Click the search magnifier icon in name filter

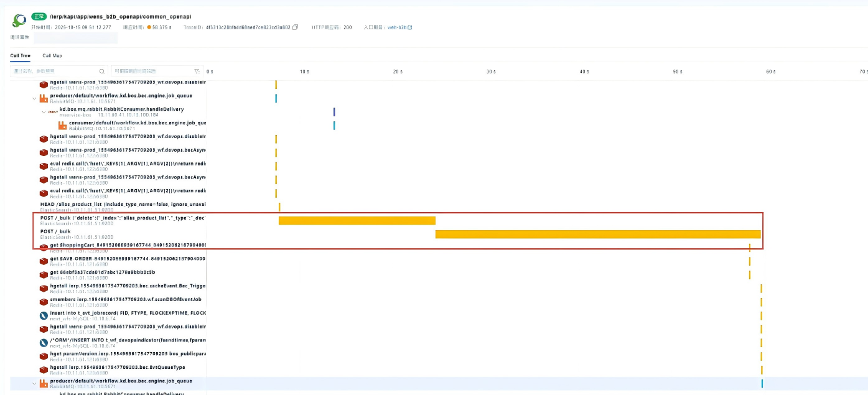102,72
